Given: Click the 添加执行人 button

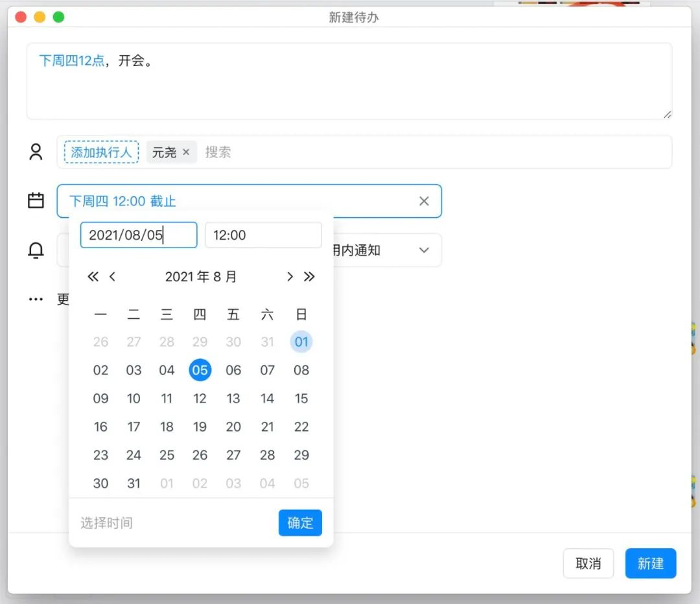Looking at the screenshot, I should point(101,152).
